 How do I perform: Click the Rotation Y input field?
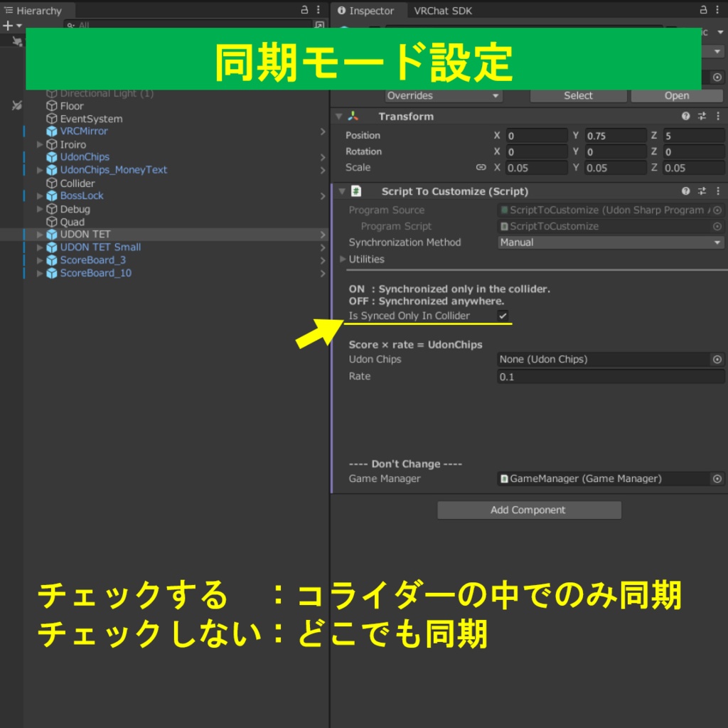[615, 152]
